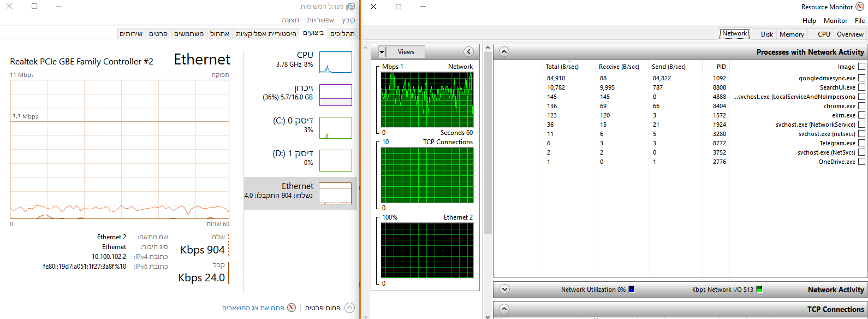This screenshot has height=319, width=868.
Task: Click the פחות פרטים button
Action: [x=323, y=308]
